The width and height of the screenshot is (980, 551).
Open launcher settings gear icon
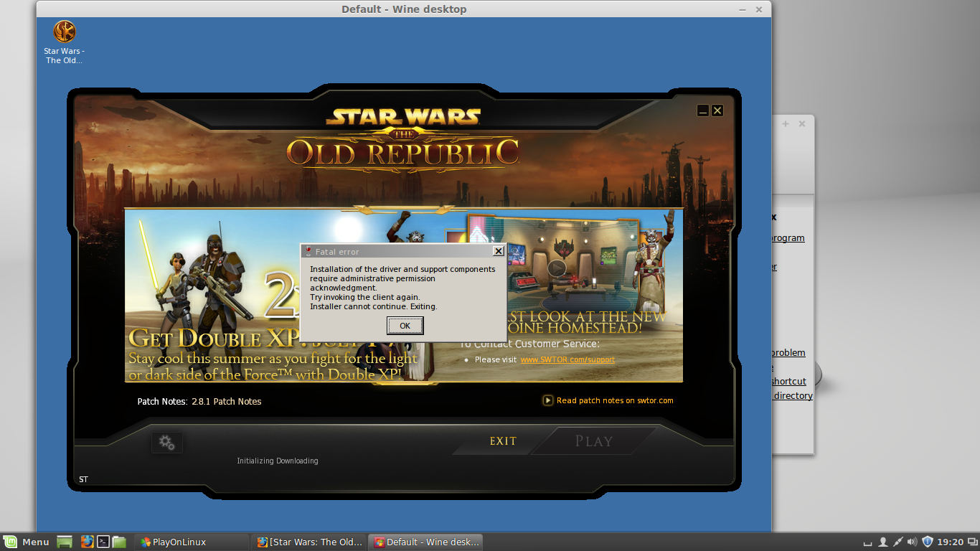point(167,443)
